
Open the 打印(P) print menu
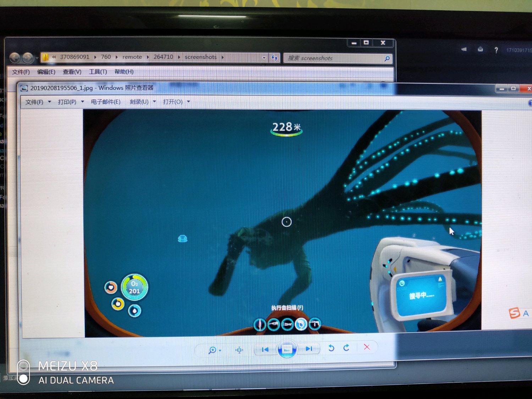pyautogui.click(x=67, y=102)
